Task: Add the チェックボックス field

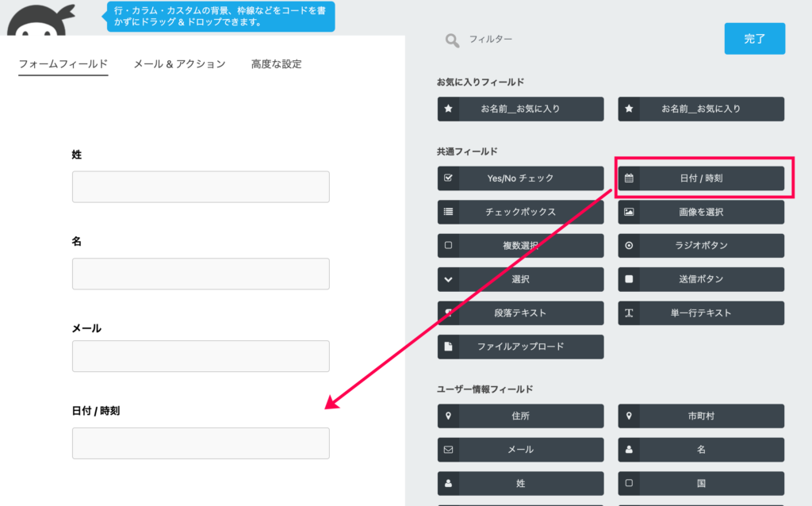Action: click(x=520, y=212)
